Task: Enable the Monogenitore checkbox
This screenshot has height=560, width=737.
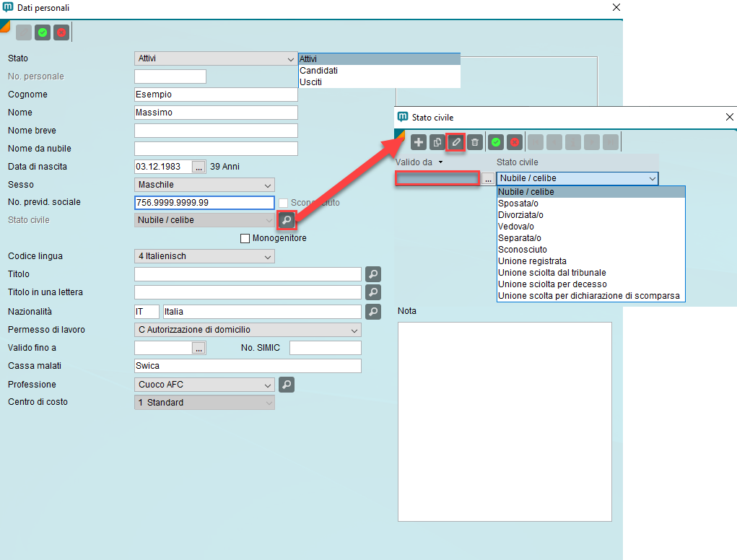Action: click(x=245, y=238)
